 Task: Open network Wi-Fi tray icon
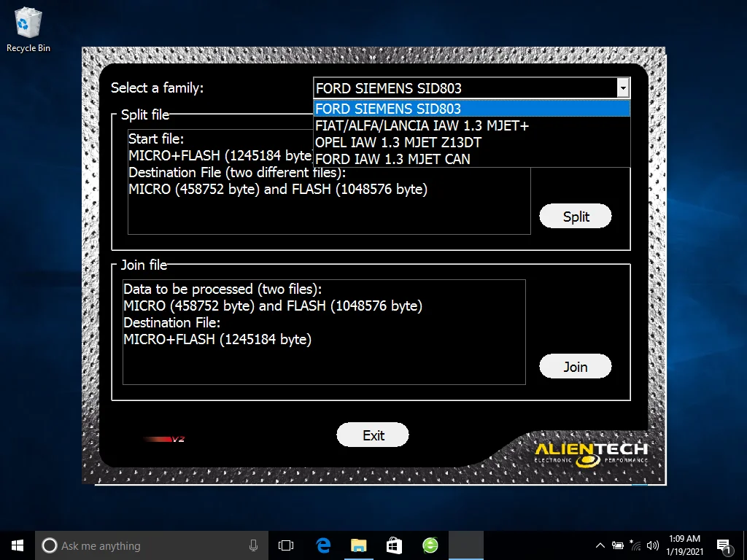point(635,545)
